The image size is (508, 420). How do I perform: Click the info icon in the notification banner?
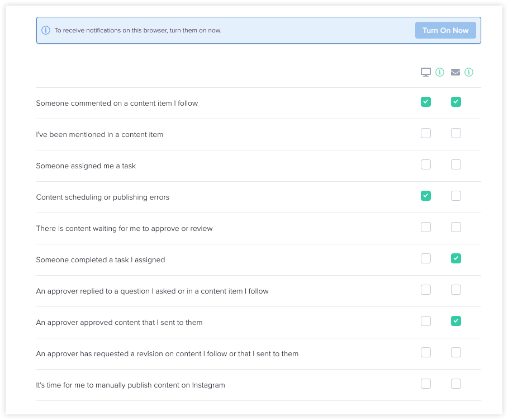46,30
